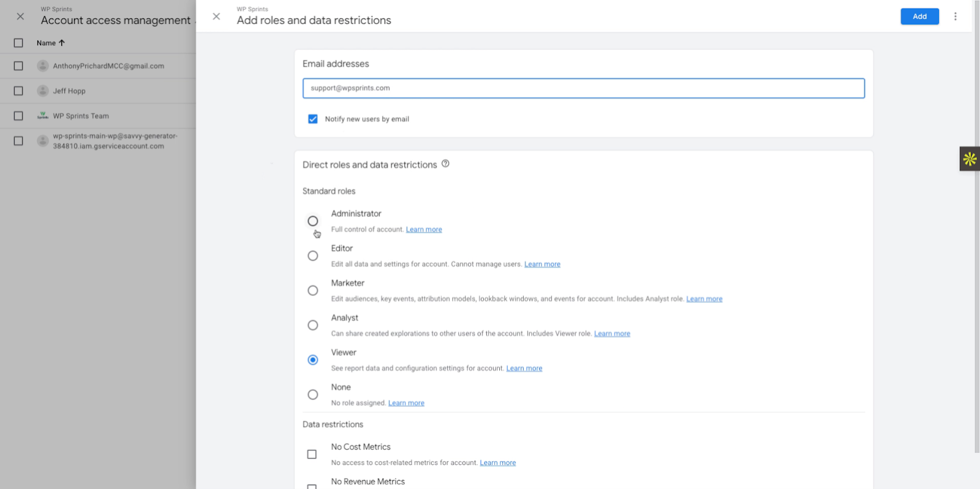This screenshot has height=489, width=980.
Task: Close the Add roles and data restrictions panel
Action: (216, 17)
